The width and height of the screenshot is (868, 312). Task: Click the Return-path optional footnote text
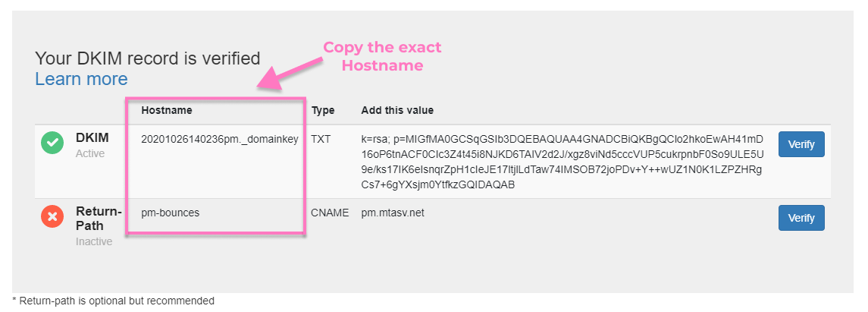point(114,301)
